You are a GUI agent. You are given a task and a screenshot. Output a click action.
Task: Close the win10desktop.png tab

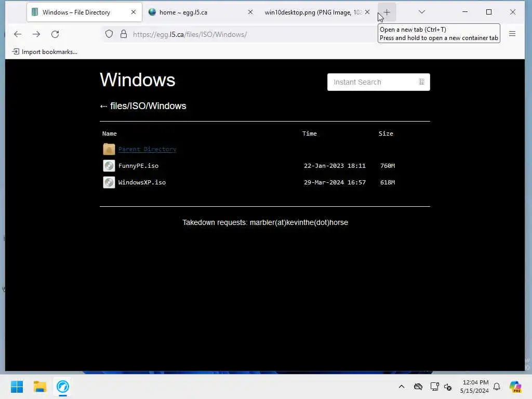pyautogui.click(x=367, y=12)
